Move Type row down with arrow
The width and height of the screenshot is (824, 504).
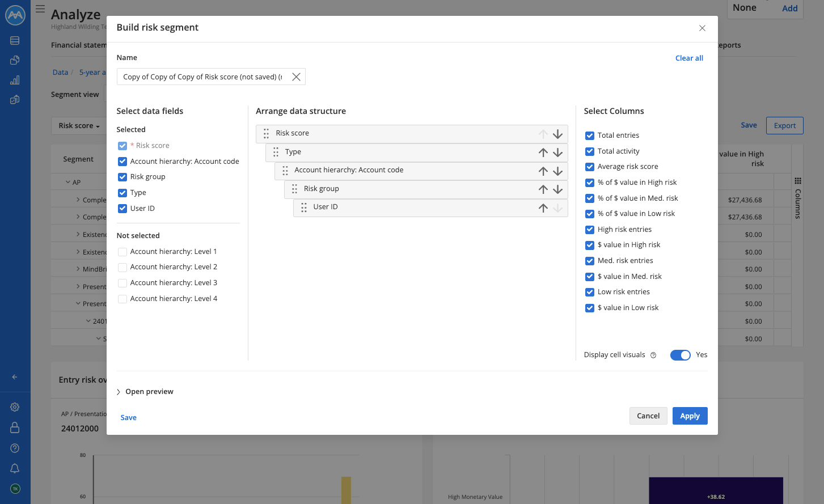click(557, 153)
